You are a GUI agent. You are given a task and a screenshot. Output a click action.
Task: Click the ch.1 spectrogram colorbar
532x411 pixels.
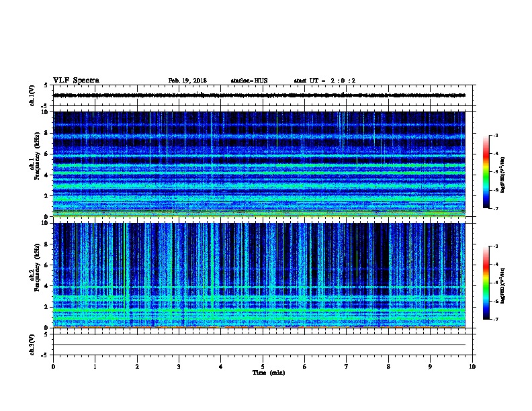(x=486, y=172)
